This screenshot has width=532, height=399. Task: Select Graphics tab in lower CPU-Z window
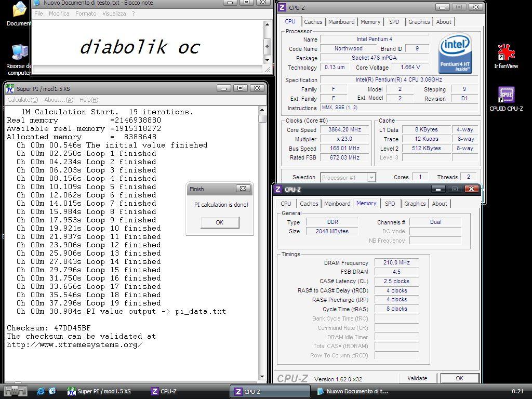tap(415, 204)
